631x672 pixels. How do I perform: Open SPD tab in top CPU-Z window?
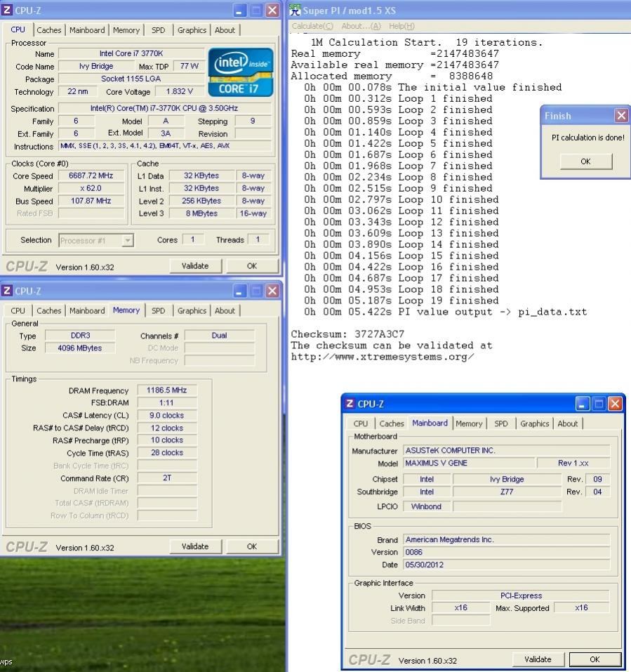tap(158, 30)
